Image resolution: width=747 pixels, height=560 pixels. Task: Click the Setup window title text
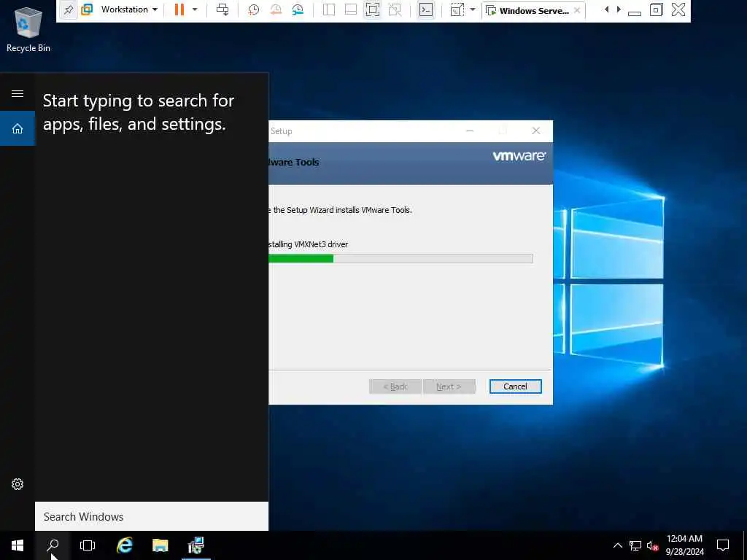click(281, 131)
